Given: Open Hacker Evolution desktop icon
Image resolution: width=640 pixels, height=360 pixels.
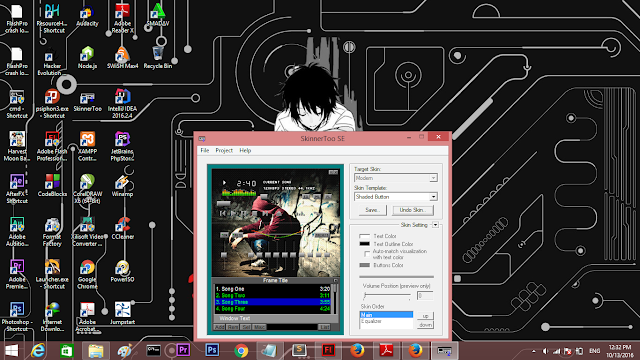Looking at the screenshot, I should click(x=52, y=61).
